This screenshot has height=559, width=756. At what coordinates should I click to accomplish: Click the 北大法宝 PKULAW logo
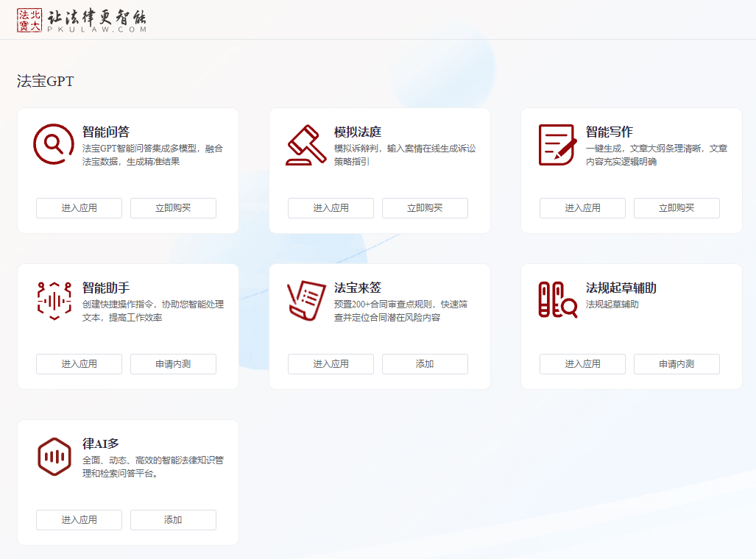click(82, 21)
